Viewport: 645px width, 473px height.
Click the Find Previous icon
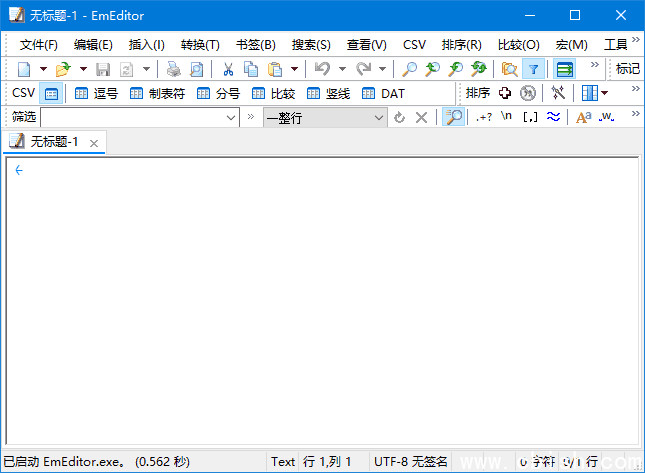coord(432,69)
